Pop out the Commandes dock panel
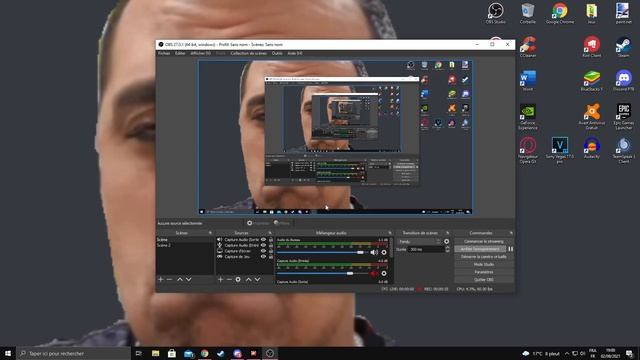The height and width of the screenshot is (360, 640). (511, 233)
